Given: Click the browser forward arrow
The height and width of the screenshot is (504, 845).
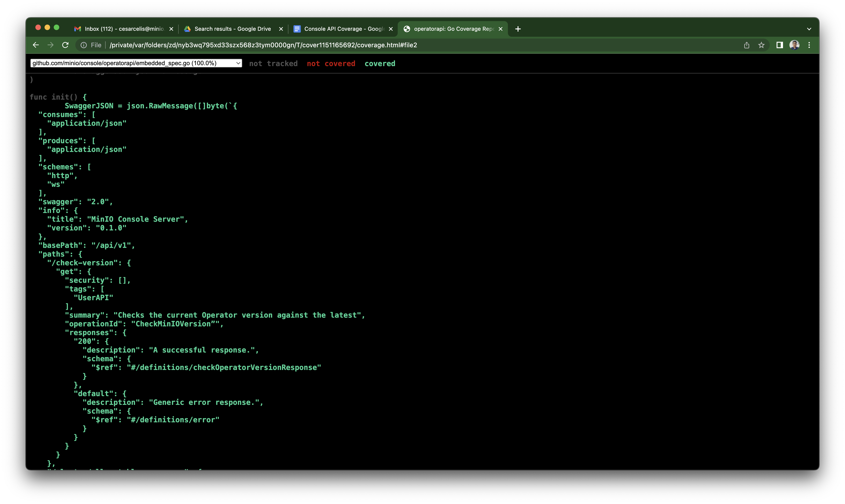Looking at the screenshot, I should click(51, 45).
